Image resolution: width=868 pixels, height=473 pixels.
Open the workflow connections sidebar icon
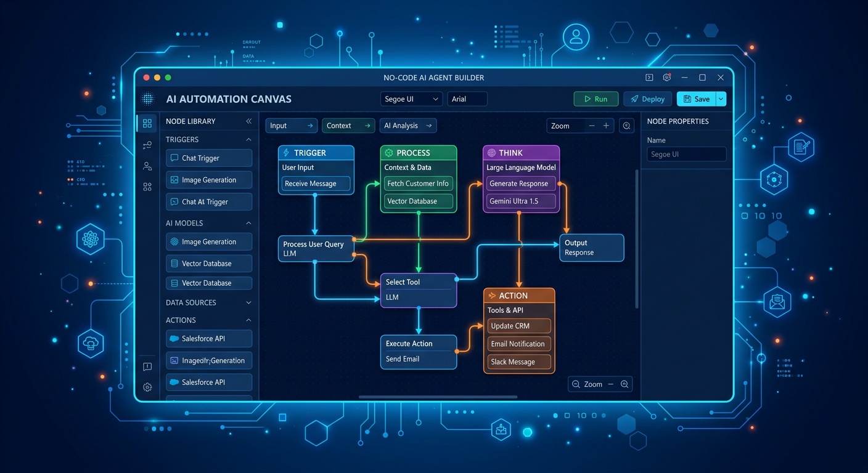tap(147, 145)
